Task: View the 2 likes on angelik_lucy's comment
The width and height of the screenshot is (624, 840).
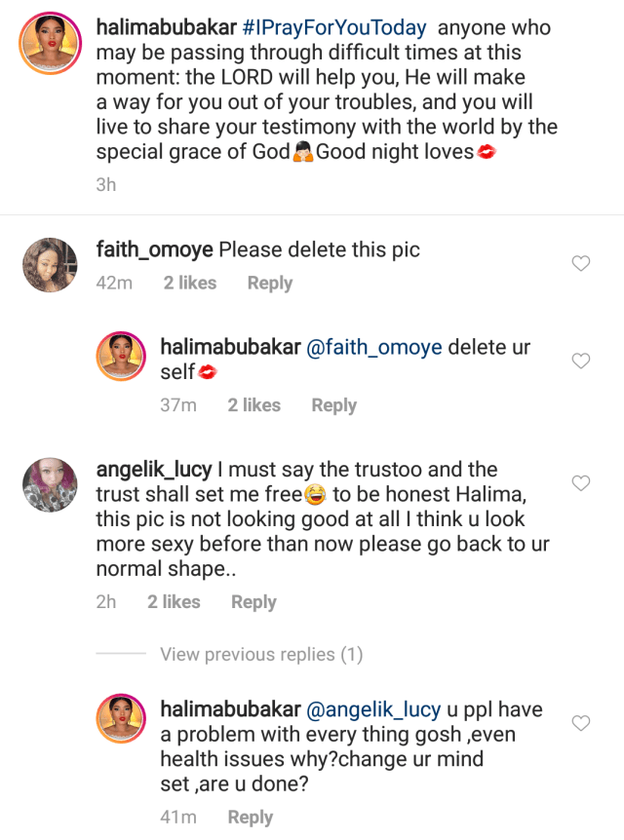Action: click(174, 602)
